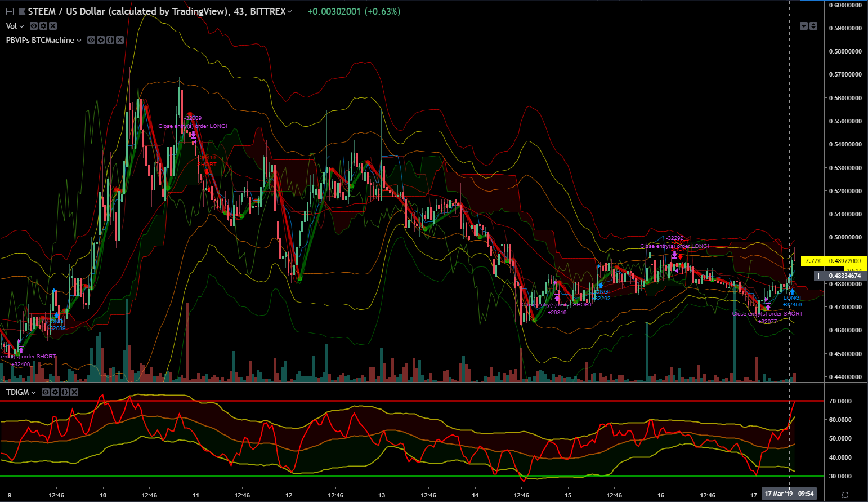This screenshot has height=502, width=868.
Task: Maximize the main chart pane
Action: [813, 26]
